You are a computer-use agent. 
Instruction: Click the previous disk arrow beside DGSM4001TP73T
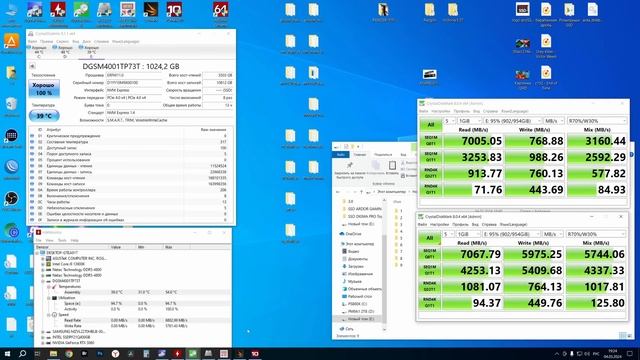coord(32,66)
